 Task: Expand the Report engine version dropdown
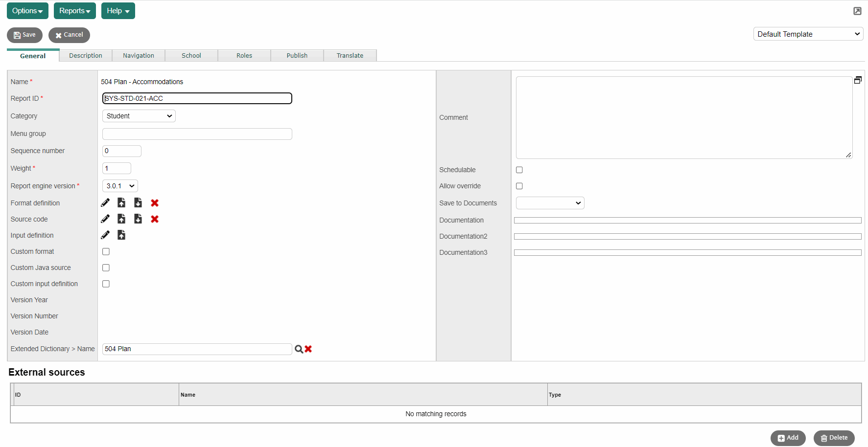pos(120,186)
